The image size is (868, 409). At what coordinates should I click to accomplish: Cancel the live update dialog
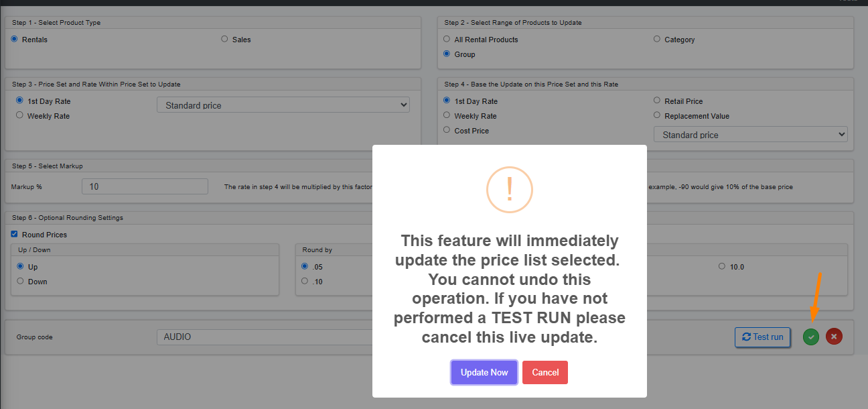tap(545, 373)
